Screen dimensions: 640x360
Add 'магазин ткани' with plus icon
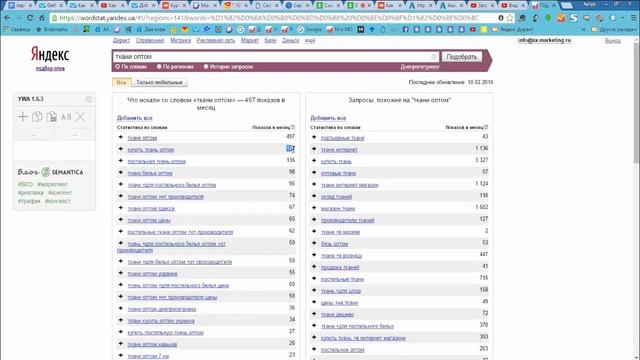pos(314,208)
